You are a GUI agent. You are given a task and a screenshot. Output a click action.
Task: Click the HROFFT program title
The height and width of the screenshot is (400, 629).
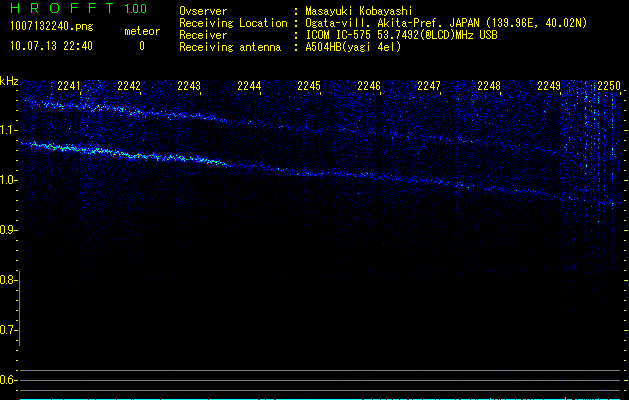[x=62, y=9]
